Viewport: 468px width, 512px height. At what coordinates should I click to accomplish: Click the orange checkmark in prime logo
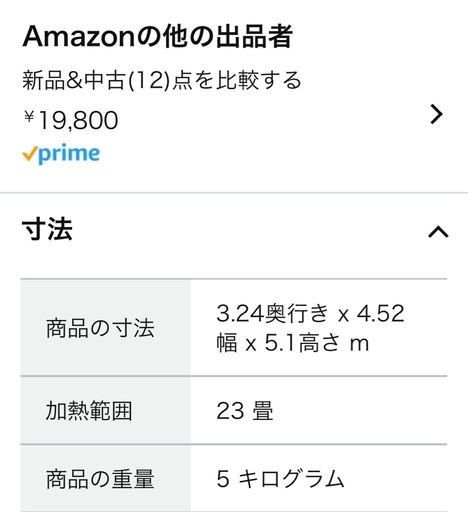pos(29,154)
